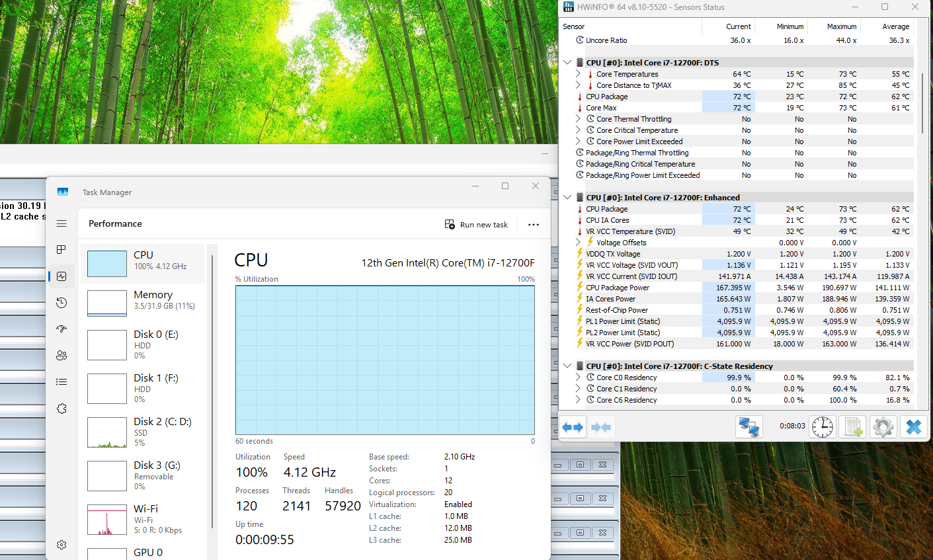The image size is (933, 560).
Task: Select the Uncore Ratio row
Action: click(737, 40)
